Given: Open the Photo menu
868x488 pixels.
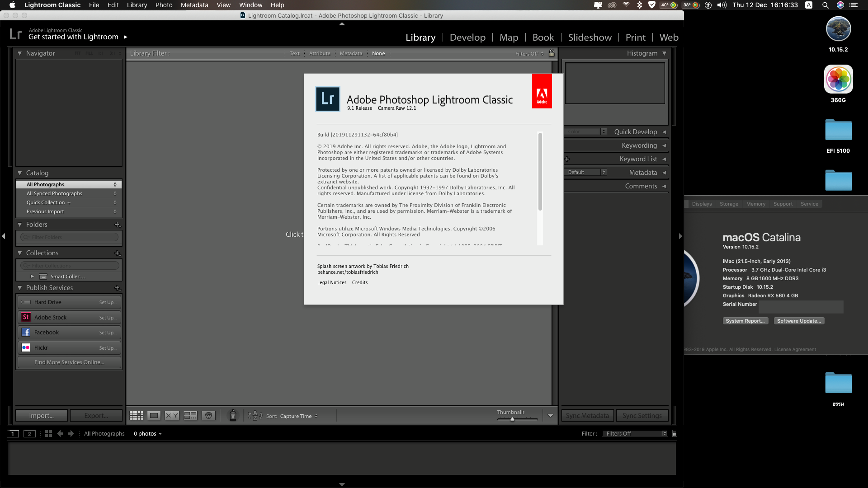Looking at the screenshot, I should [x=164, y=5].
